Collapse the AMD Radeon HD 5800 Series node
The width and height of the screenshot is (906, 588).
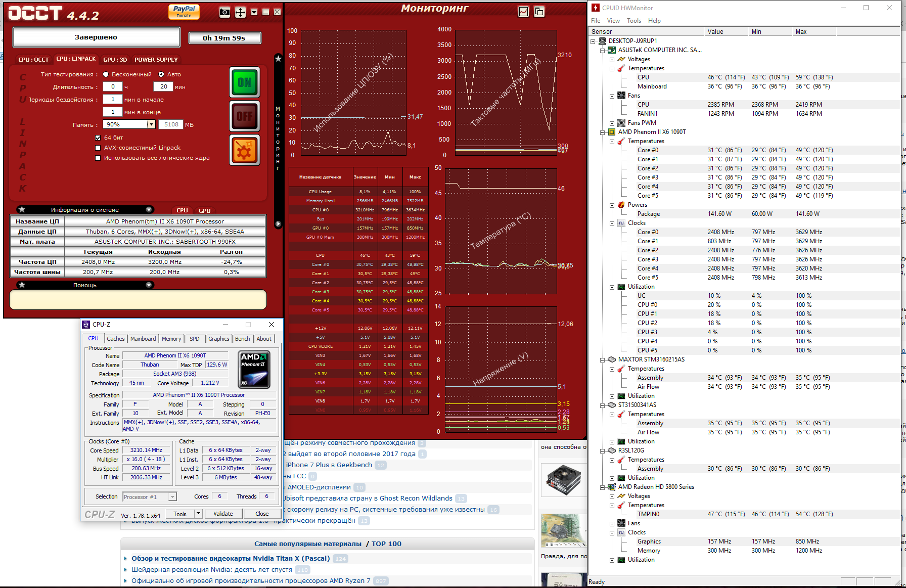click(x=603, y=487)
